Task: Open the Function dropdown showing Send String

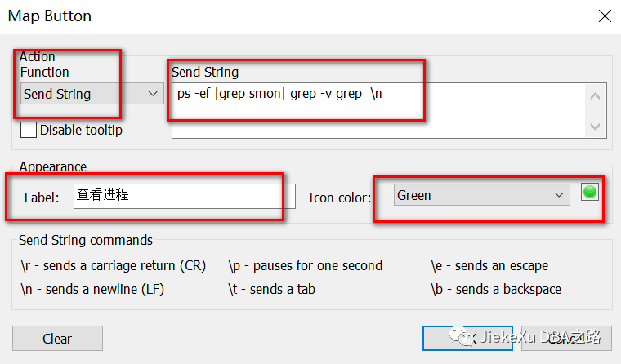Action: (92, 94)
